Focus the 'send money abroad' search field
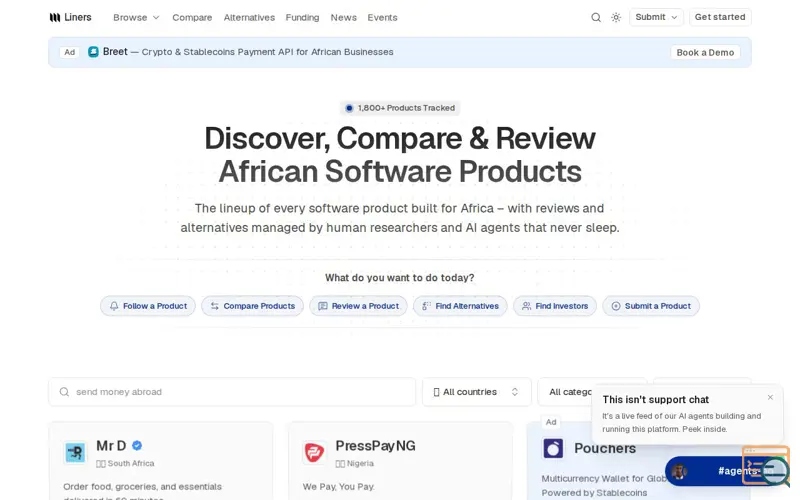The image size is (800, 500). click(232, 392)
